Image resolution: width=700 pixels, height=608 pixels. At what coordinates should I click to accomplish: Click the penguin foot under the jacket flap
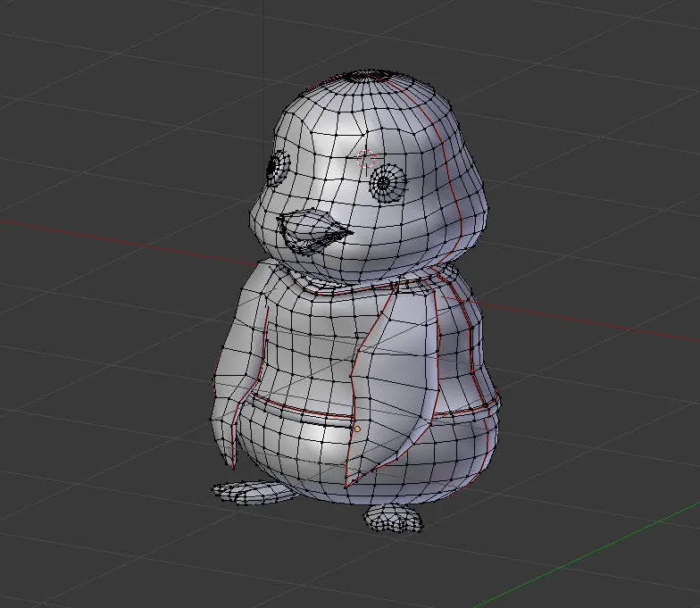pyautogui.click(x=393, y=518)
